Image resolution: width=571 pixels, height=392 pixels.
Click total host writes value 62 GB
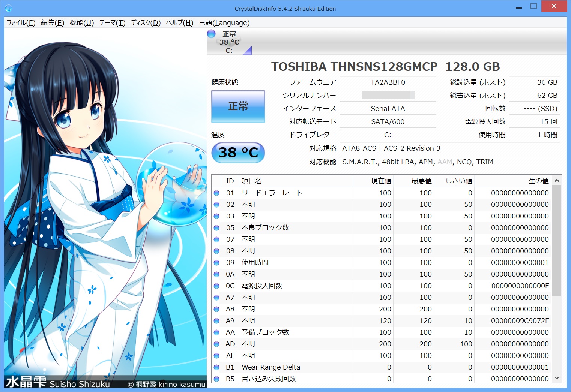[x=534, y=96]
